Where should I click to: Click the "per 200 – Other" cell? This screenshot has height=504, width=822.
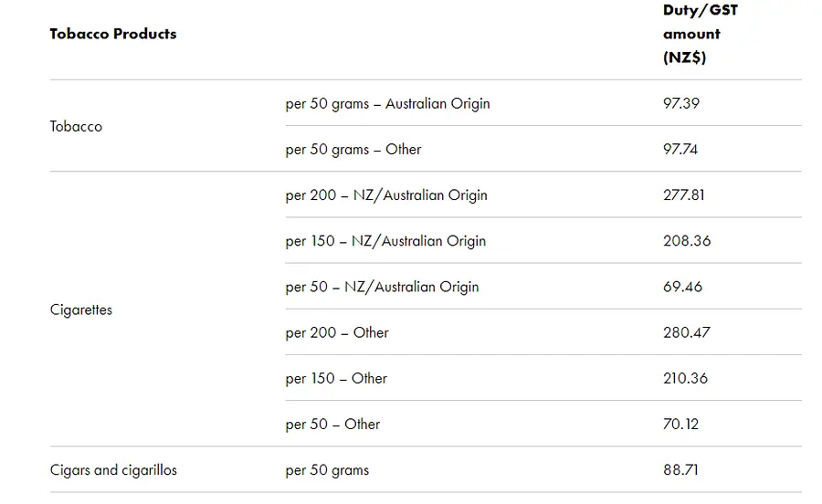337,332
